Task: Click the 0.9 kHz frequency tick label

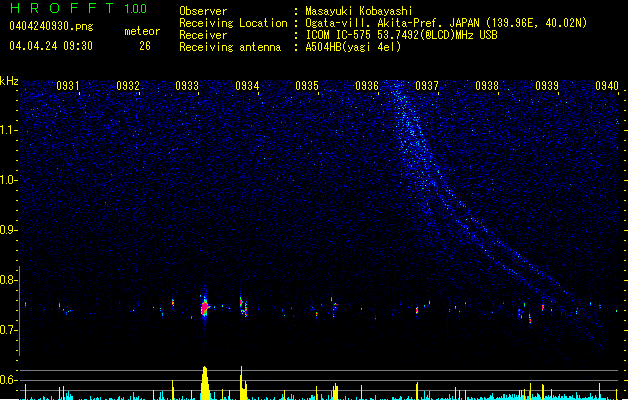Action: (9, 230)
